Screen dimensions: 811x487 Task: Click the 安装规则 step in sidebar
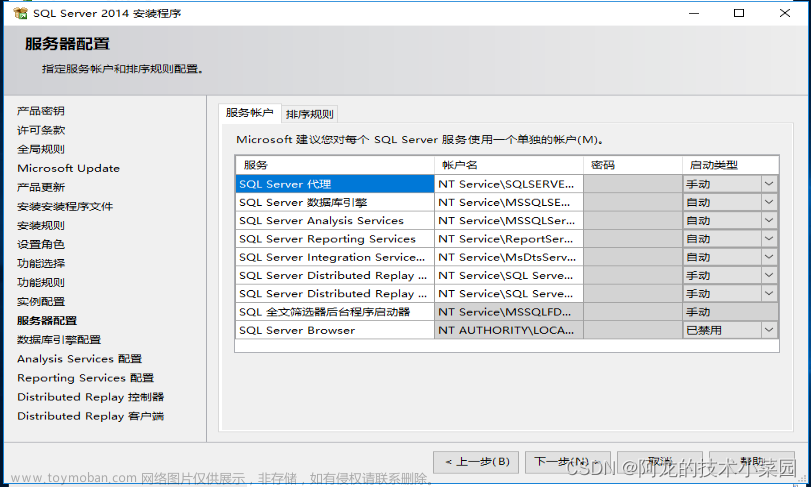point(41,225)
